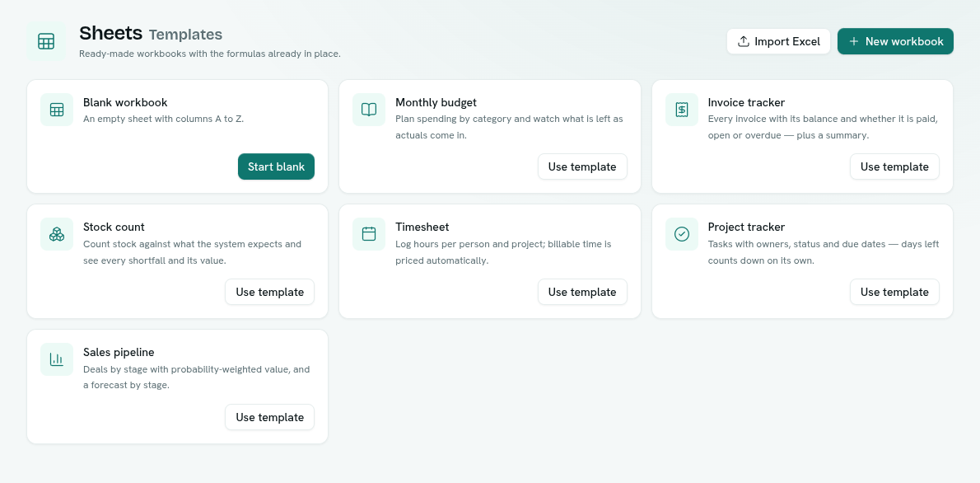Click 'An empty sheet with columns A to Z' text
The width and height of the screenshot is (980, 483).
(x=163, y=118)
